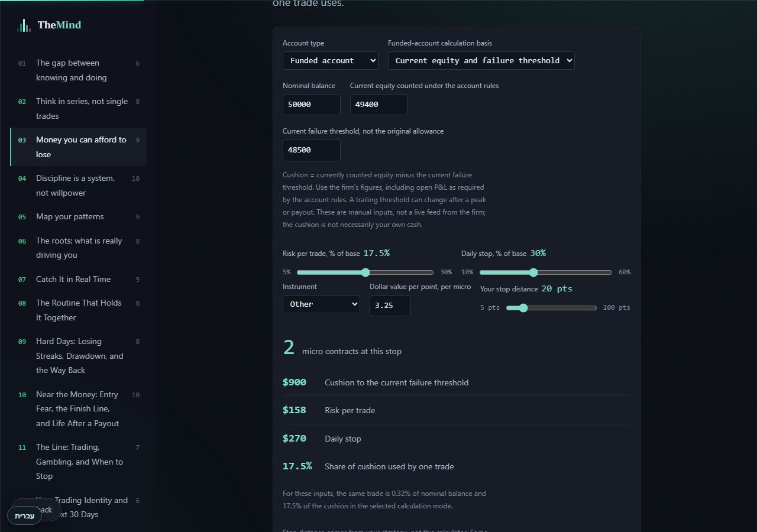Click the Current failure threshold field

[x=312, y=150]
